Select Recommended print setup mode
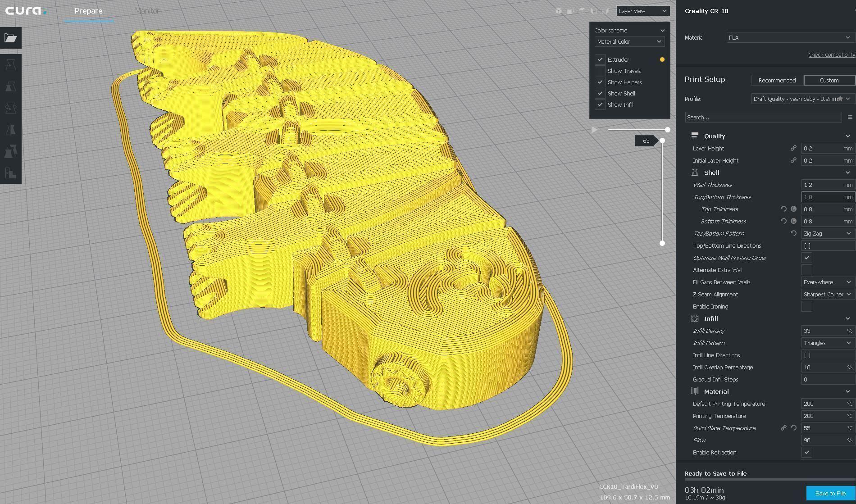This screenshot has height=504, width=856. click(x=777, y=80)
